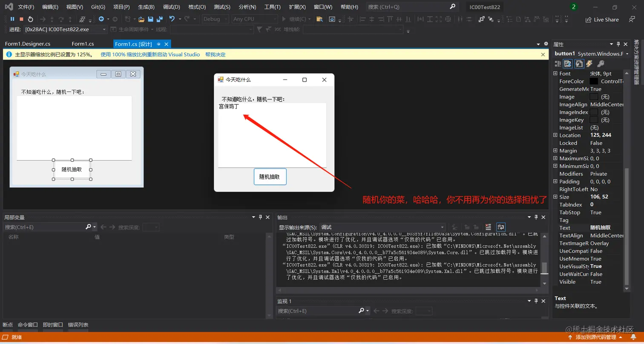Show the Categorized view in Properties
644x344 pixels.
point(558,63)
